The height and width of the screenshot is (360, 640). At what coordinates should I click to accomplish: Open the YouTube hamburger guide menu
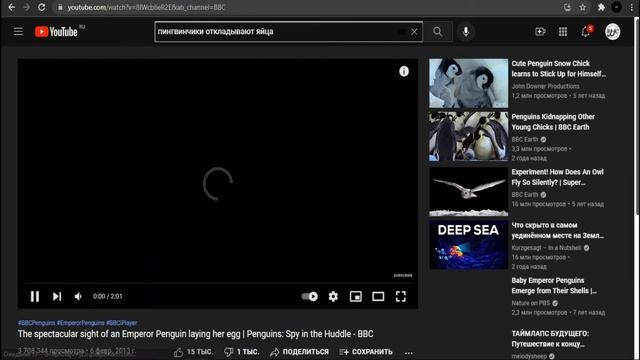18,31
